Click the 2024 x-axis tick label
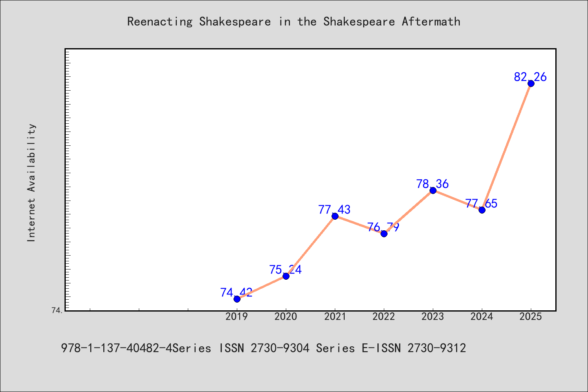Viewport: 588px width, 392px height. tap(482, 316)
